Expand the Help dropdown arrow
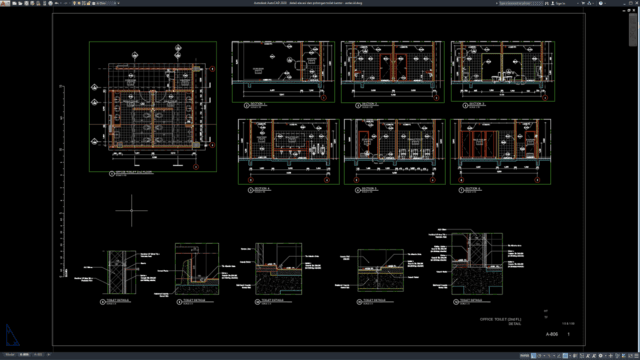 [605, 3]
